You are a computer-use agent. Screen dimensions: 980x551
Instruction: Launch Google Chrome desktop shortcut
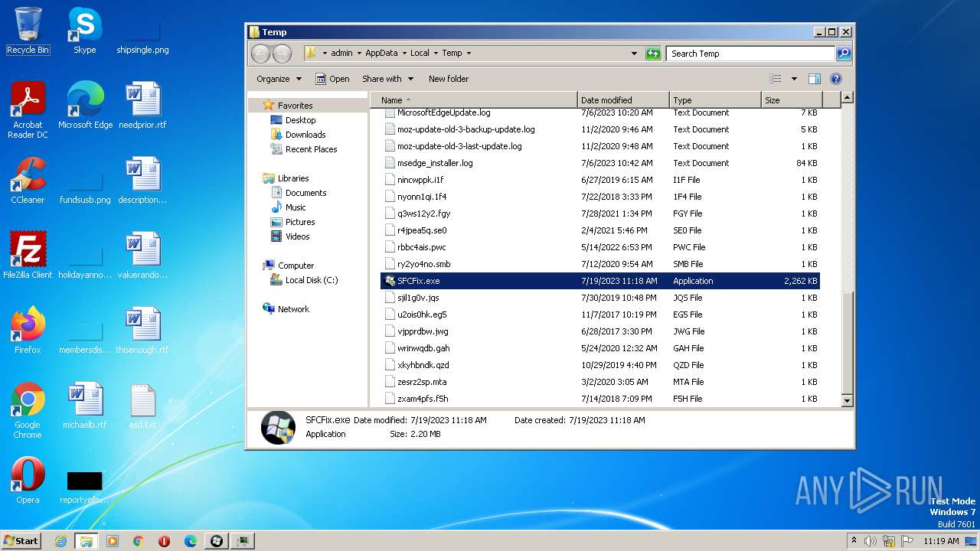(x=28, y=410)
